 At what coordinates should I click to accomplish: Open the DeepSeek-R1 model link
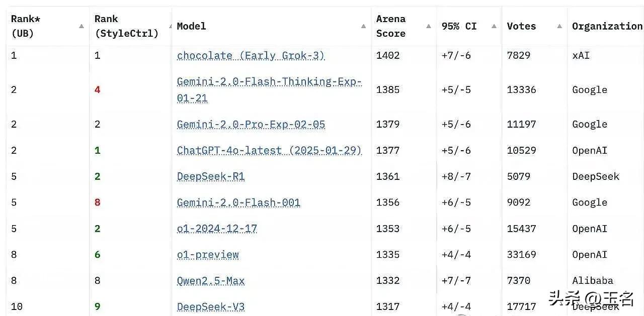pos(211,176)
